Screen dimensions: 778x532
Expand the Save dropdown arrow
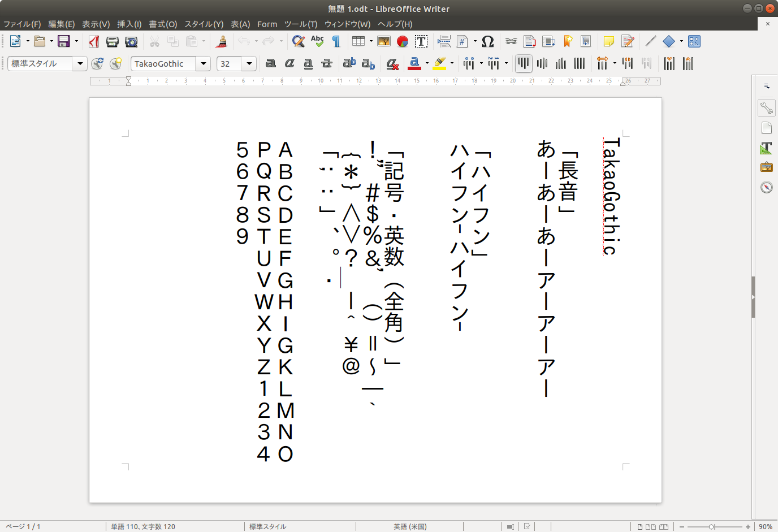76,41
